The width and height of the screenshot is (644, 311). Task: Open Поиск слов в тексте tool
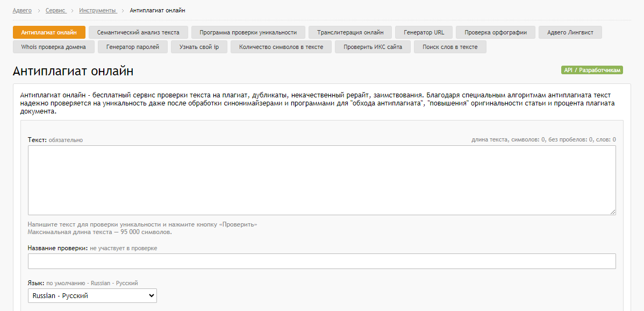[x=450, y=47]
